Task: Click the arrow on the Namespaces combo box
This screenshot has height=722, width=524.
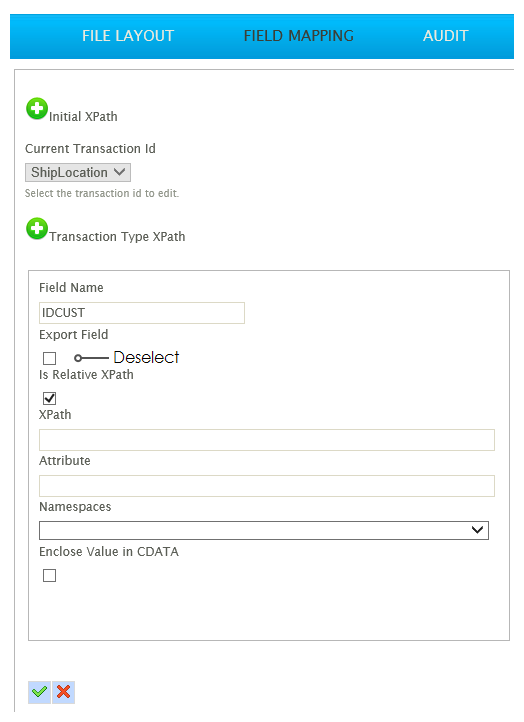Action: 477,530
